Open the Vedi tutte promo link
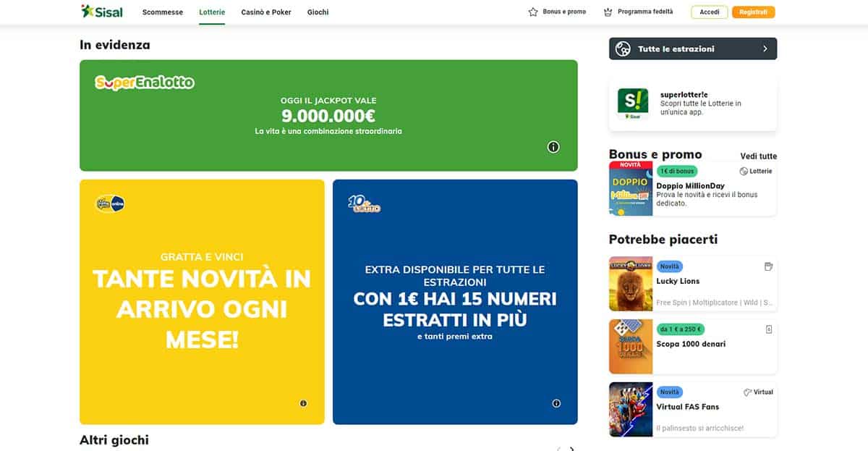The width and height of the screenshot is (868, 451). click(x=758, y=156)
